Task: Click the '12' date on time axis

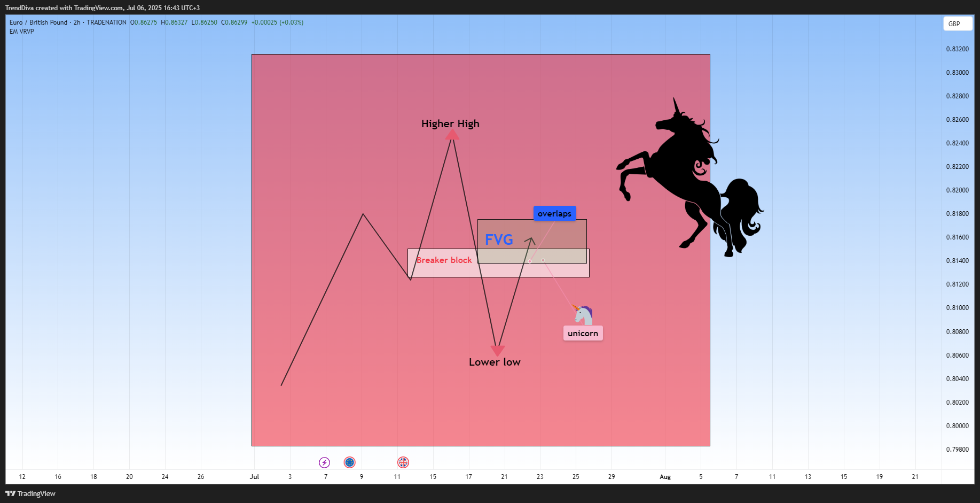Action: [x=22, y=477]
